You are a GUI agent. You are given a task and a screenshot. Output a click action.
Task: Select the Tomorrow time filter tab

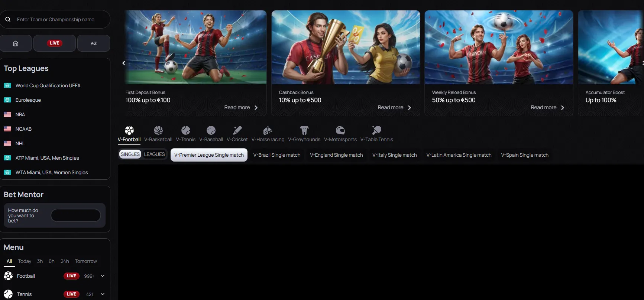(x=86, y=261)
